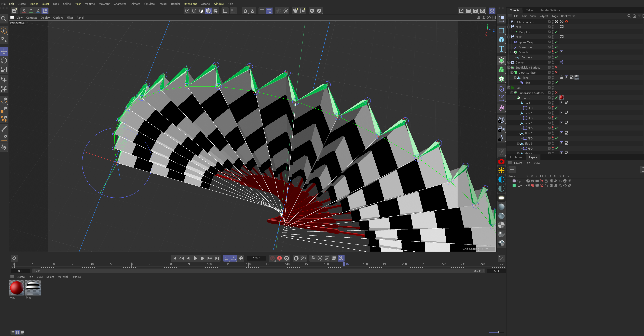
Task: Select the red Mat.1 material thumbnail
Action: tap(17, 288)
